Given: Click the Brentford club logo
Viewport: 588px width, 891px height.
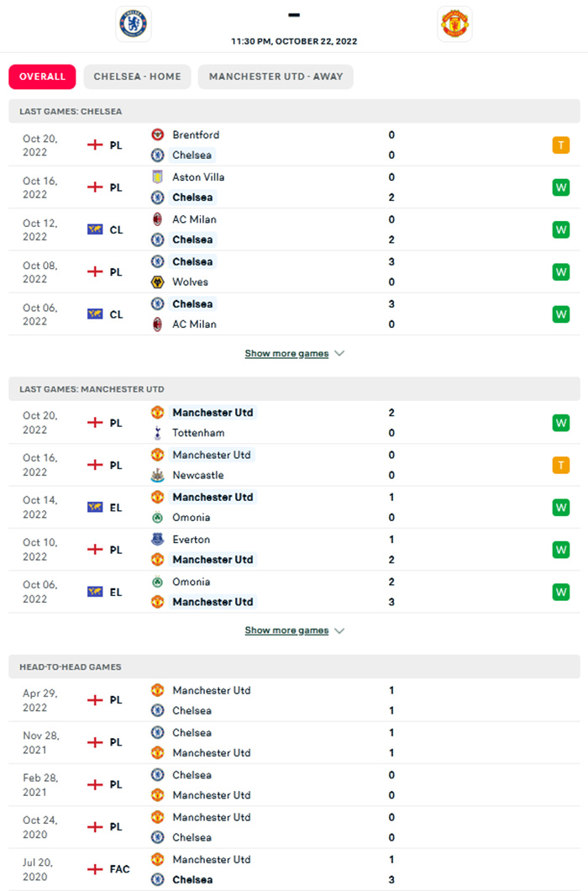Looking at the screenshot, I should click(157, 134).
